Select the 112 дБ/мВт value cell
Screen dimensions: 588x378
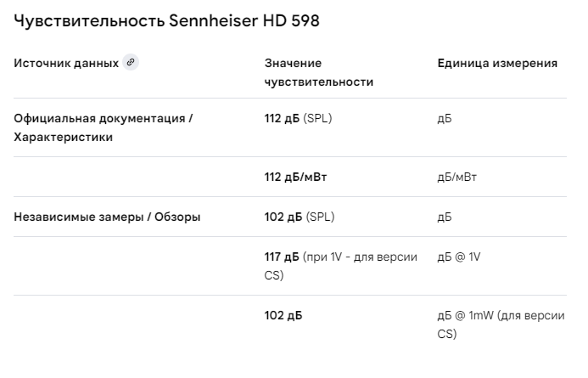click(x=296, y=177)
